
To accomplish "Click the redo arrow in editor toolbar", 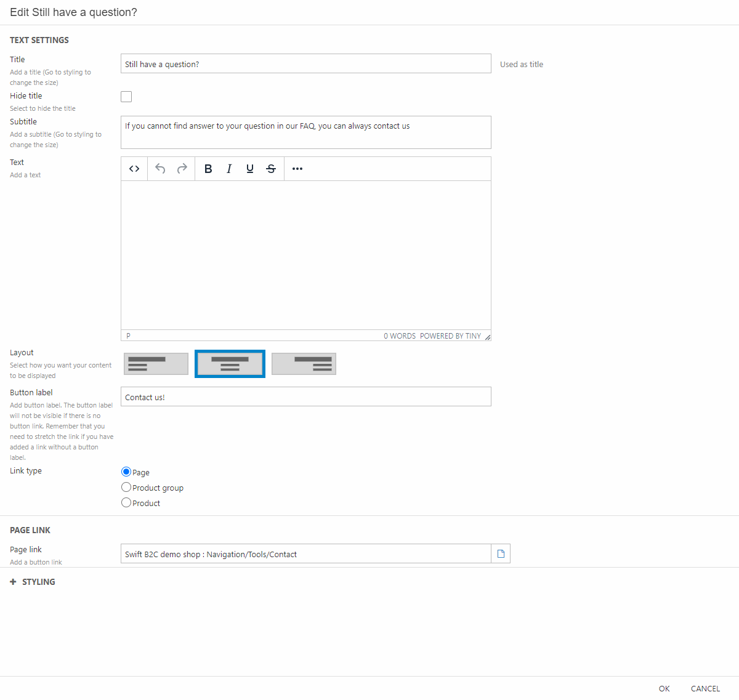I will (x=182, y=169).
